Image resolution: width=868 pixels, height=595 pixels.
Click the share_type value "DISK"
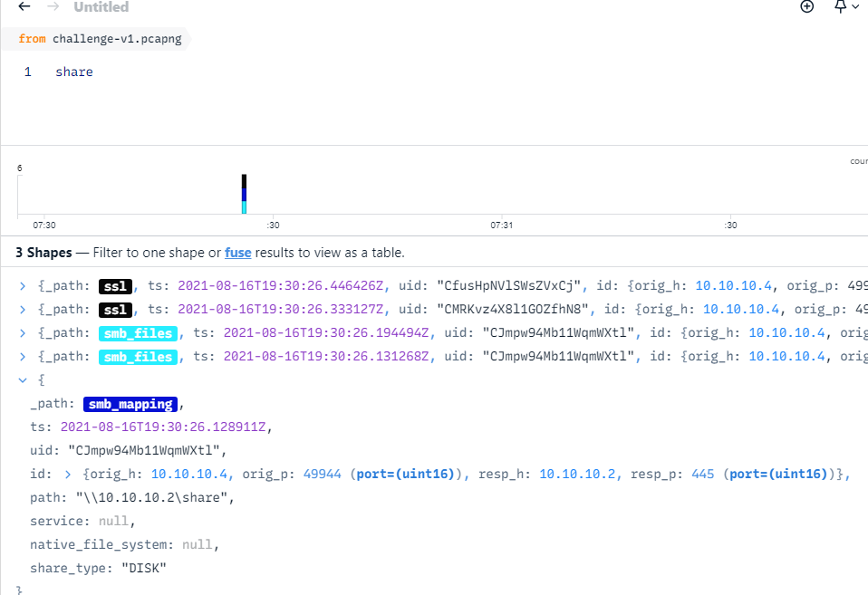click(x=139, y=568)
